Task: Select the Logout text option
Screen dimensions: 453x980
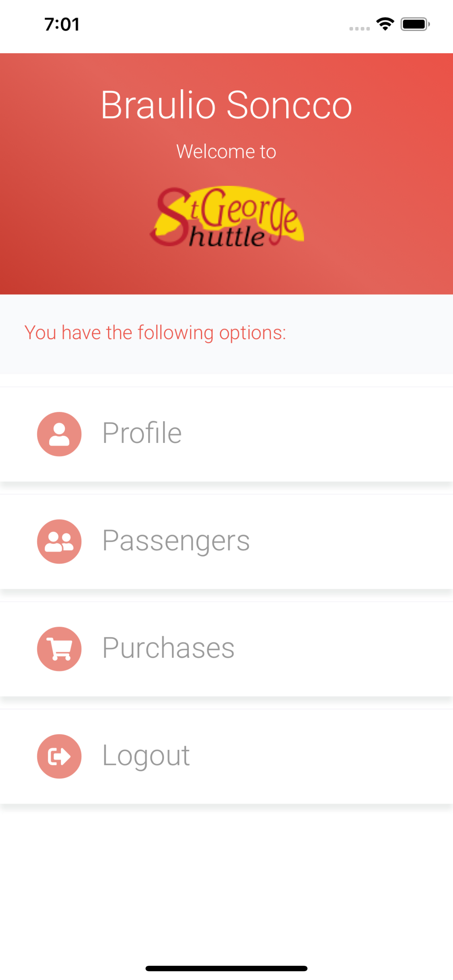Action: 146,755
